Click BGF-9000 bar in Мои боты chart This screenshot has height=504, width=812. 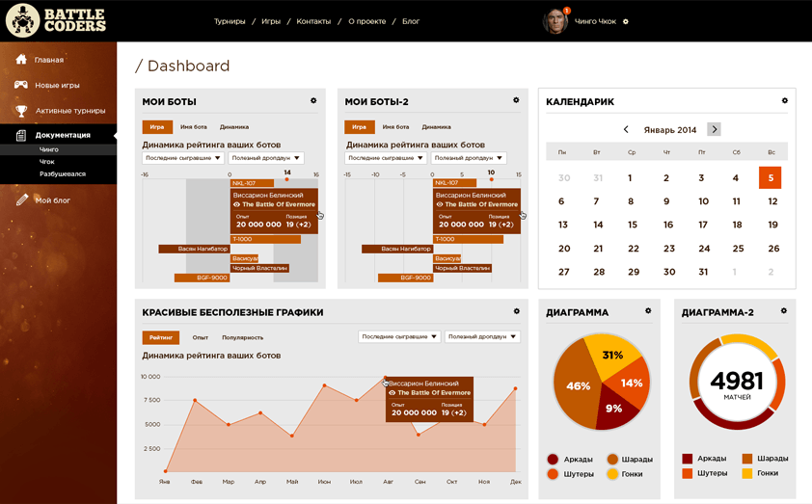(202, 278)
